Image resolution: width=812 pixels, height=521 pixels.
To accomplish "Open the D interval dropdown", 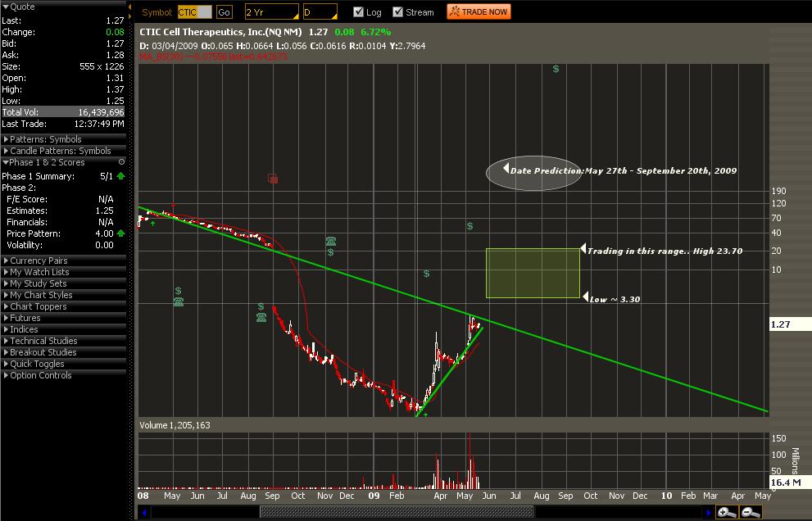I will (320, 12).
